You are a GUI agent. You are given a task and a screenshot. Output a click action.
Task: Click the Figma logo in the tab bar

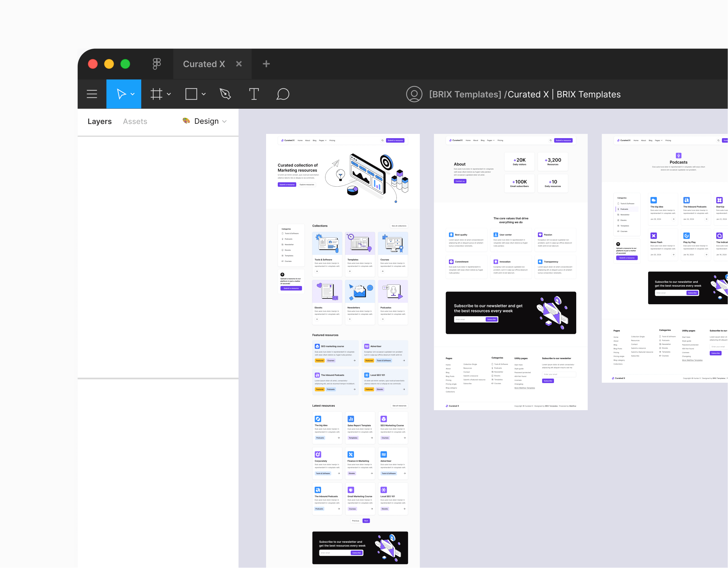pyautogui.click(x=156, y=64)
